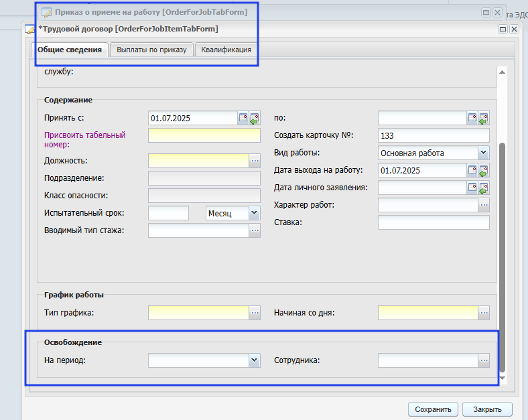Open the Выплаты по приказу tab
The width and height of the screenshot is (528, 420).
tap(151, 50)
